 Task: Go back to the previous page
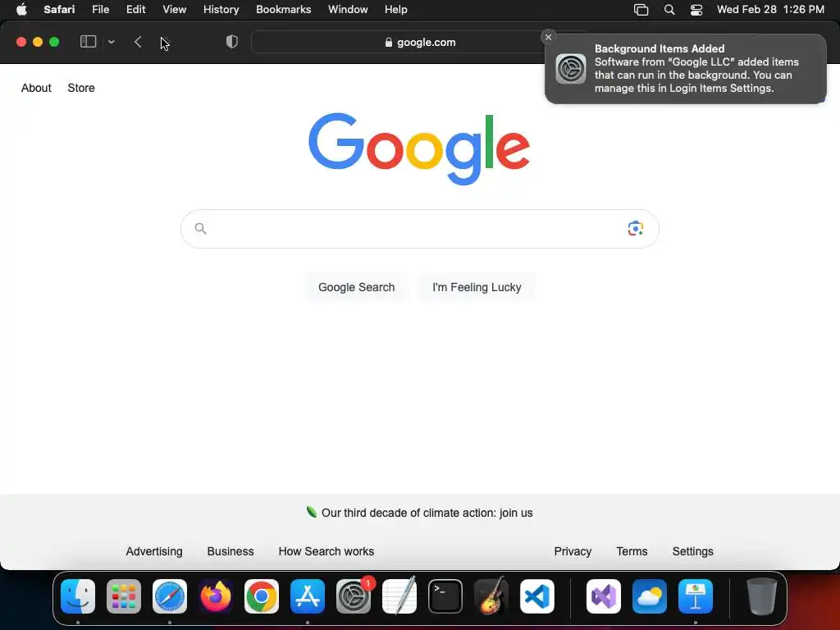[138, 42]
